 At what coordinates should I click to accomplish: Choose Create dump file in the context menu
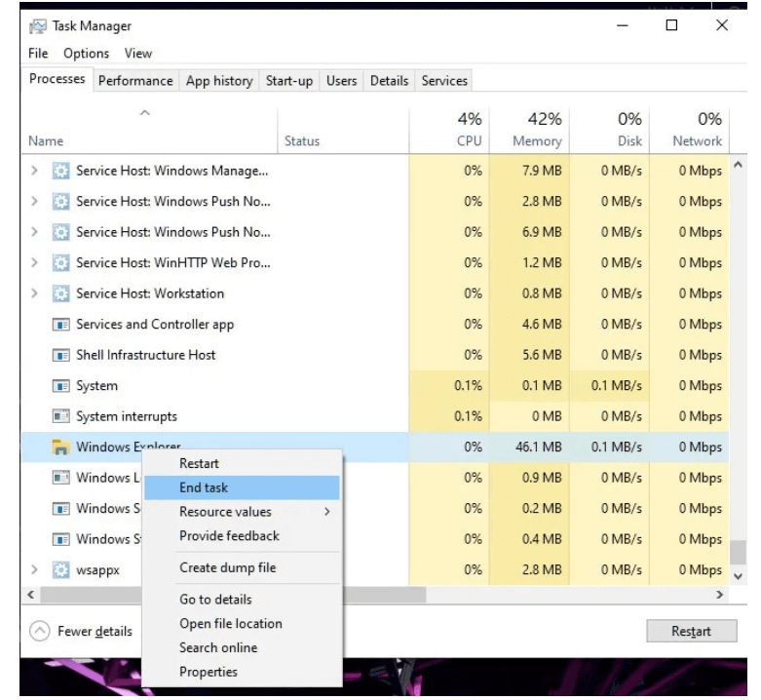click(242, 567)
